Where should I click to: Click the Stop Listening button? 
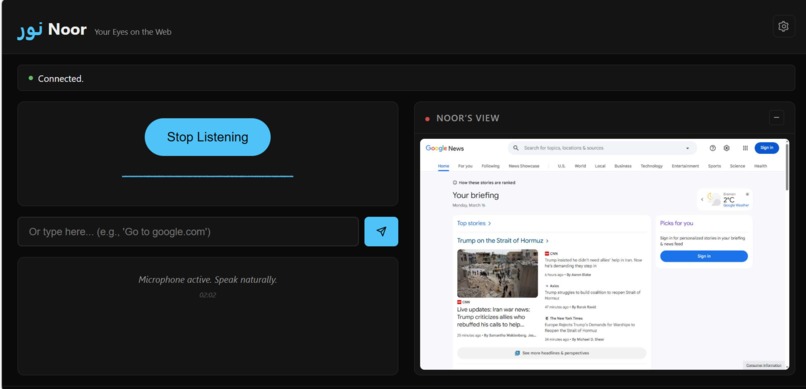(x=207, y=137)
